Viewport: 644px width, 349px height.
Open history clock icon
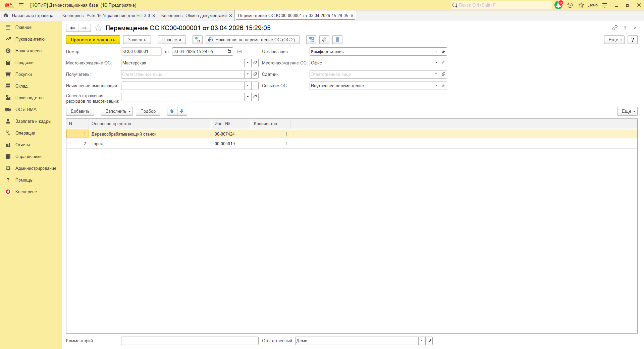click(570, 5)
